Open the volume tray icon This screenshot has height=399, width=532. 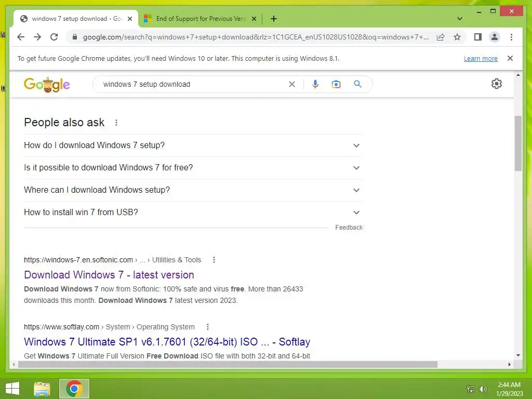click(483, 389)
